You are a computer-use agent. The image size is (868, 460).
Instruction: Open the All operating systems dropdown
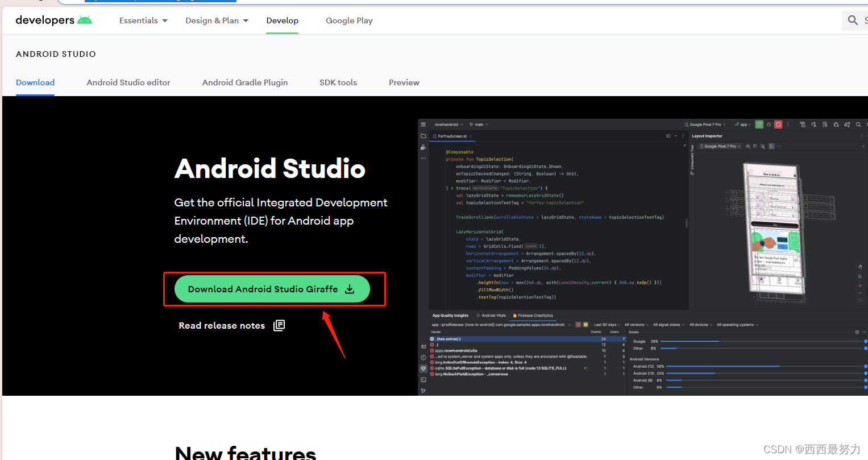737,325
